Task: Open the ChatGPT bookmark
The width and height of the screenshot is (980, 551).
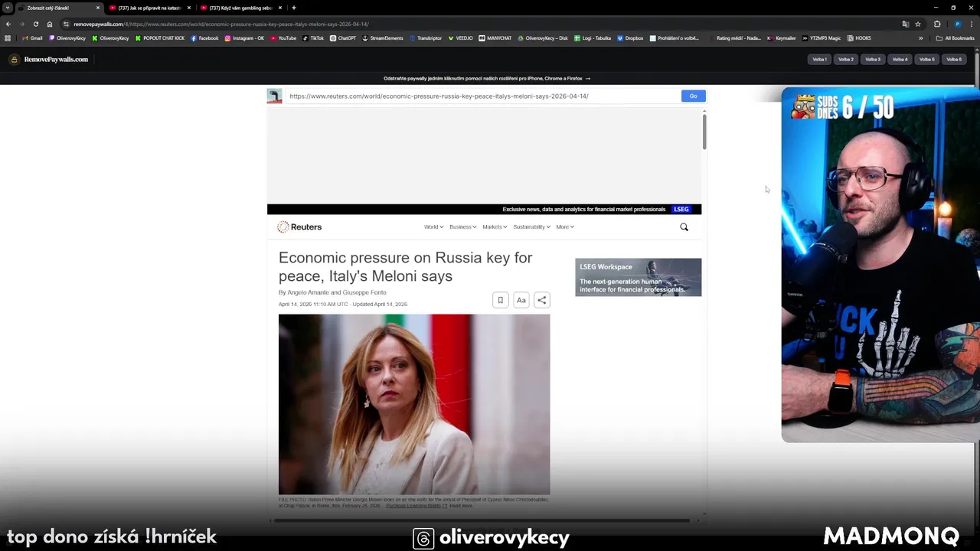Action: click(343, 38)
